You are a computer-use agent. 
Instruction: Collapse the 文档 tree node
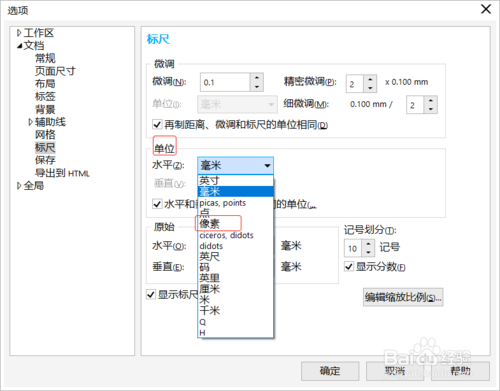click(x=20, y=46)
